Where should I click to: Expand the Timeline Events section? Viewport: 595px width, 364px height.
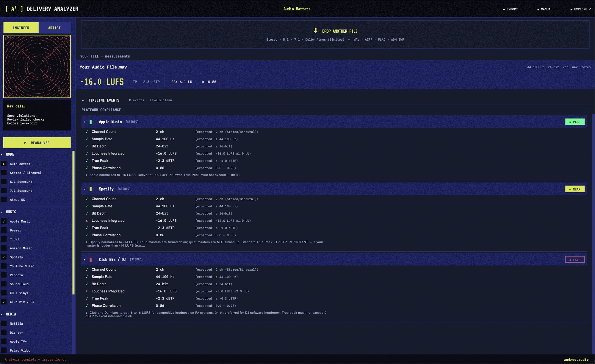pyautogui.click(x=83, y=100)
